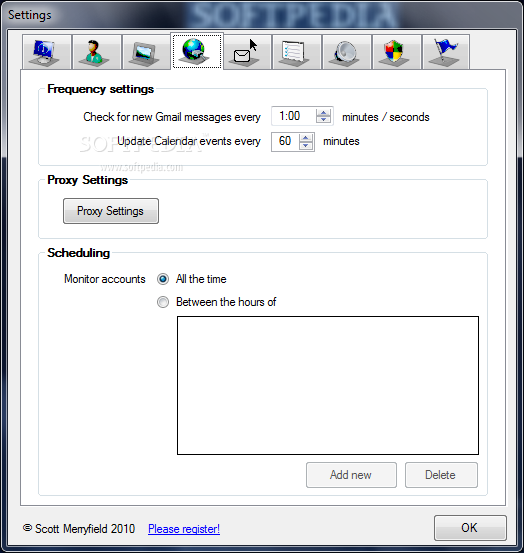Decrease Calendar update minutes with down arrow
This screenshot has height=553, width=524.
(305, 145)
